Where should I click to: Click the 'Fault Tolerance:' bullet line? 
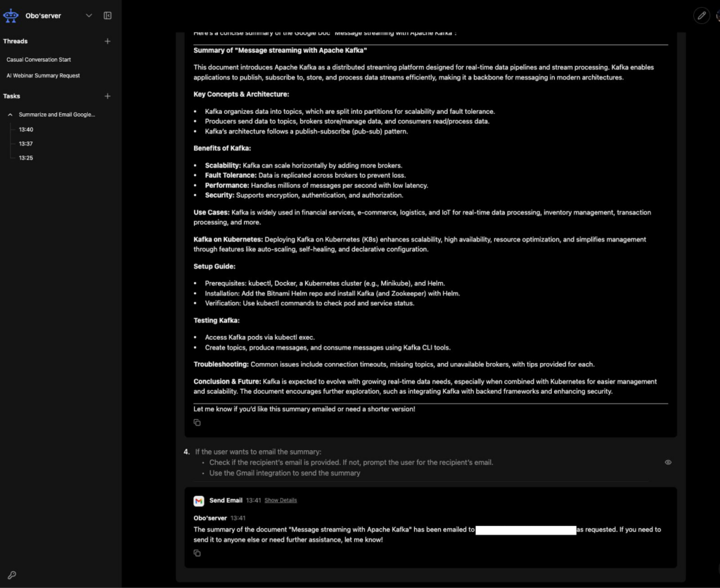[305, 175]
